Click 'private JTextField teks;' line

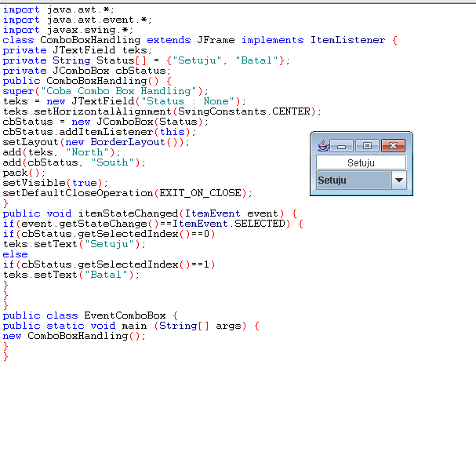(x=78, y=50)
